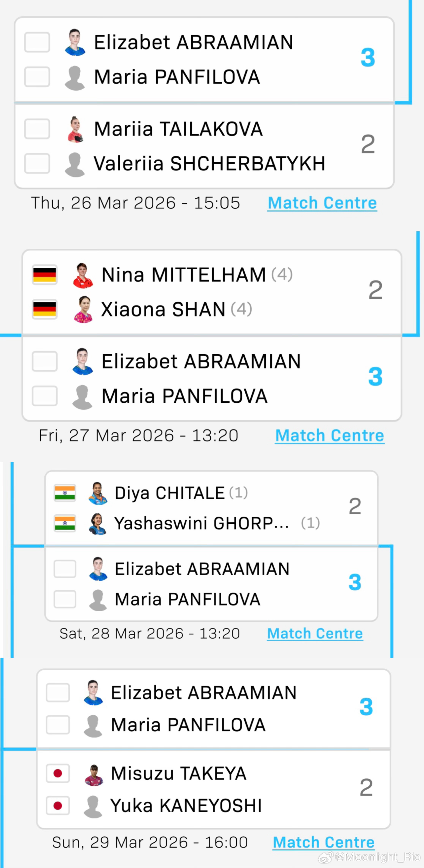
Task: Click Diya Chitale's player photo
Action: tap(98, 493)
